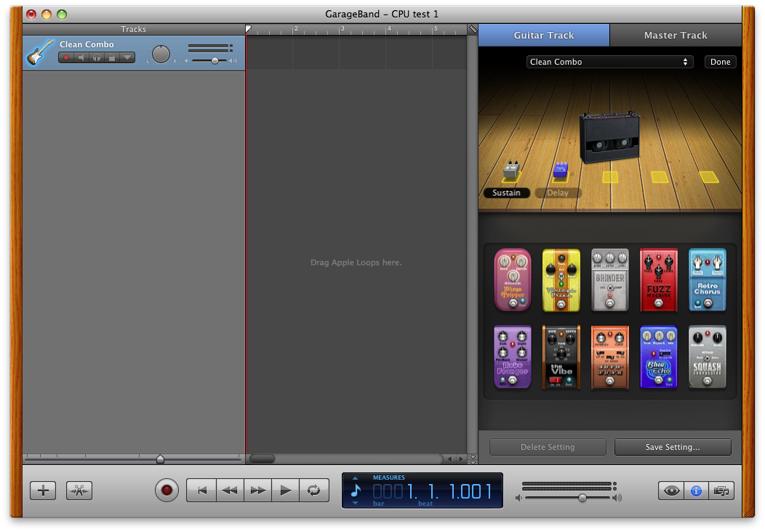765x532 pixels.
Task: Select the Robo Flanger pedal
Action: pos(512,357)
